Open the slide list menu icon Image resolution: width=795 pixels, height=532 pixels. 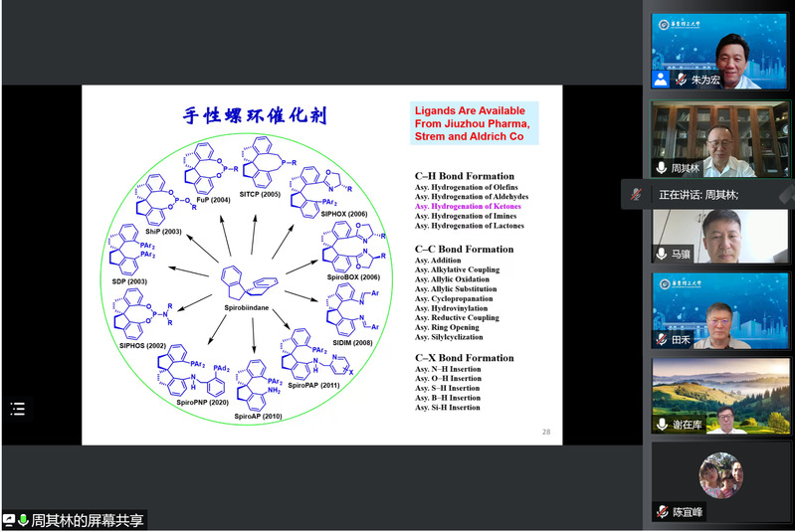(18, 408)
